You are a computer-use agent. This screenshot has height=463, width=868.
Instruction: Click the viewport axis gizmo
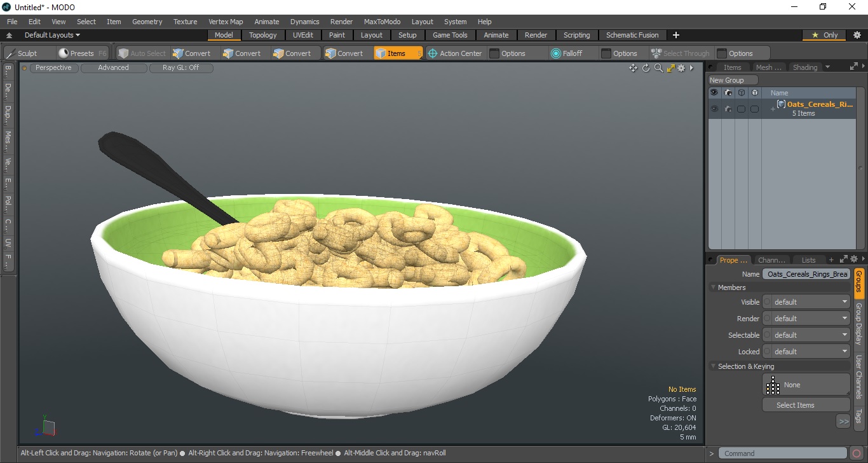coord(45,427)
